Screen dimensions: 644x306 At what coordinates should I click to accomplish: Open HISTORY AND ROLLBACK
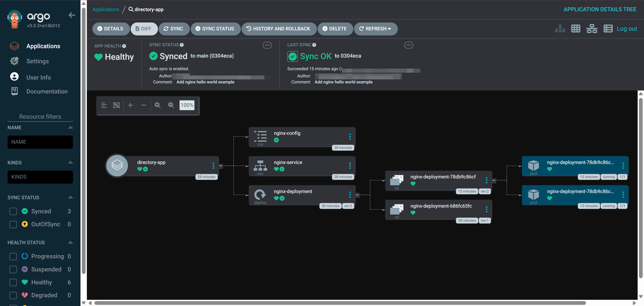(279, 29)
